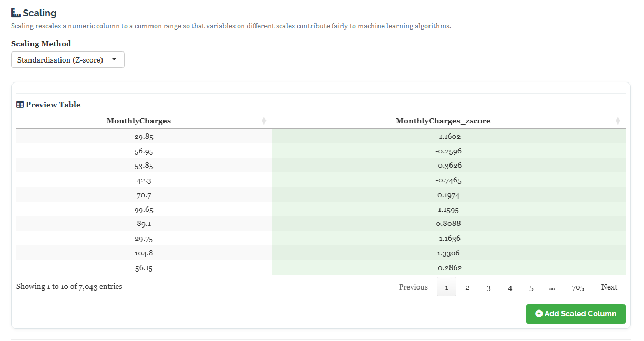Go to Next page of table
This screenshot has width=644, height=341.
click(609, 287)
